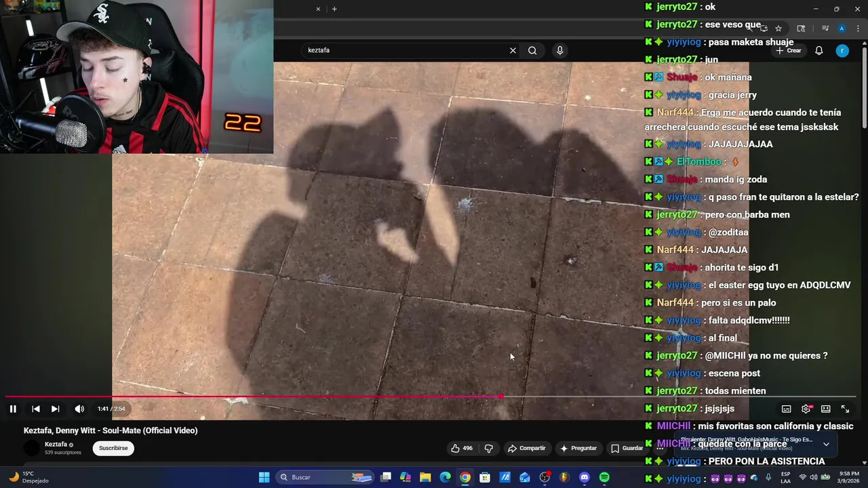Click chat message 'ok mañana'

click(x=728, y=77)
